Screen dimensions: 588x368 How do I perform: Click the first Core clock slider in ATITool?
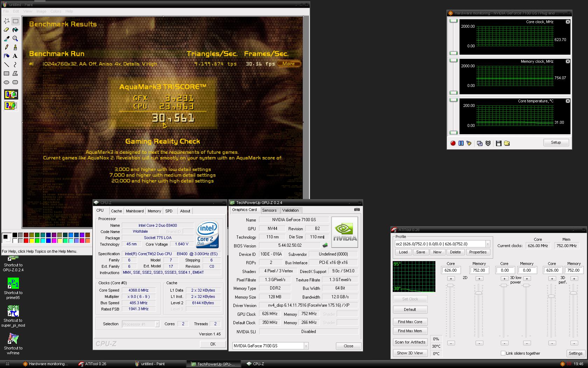pos(450,286)
